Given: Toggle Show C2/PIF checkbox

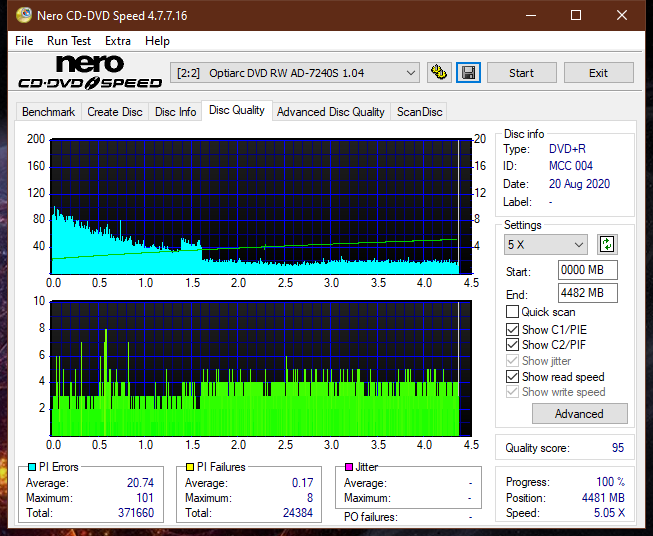Looking at the screenshot, I should 512,345.
